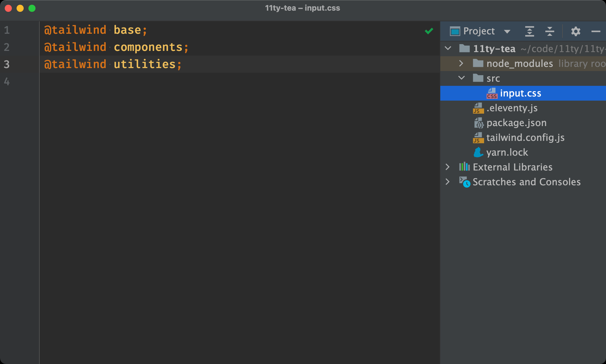
Task: Click the JS file icon for .eleventy.js
Action: 478,108
